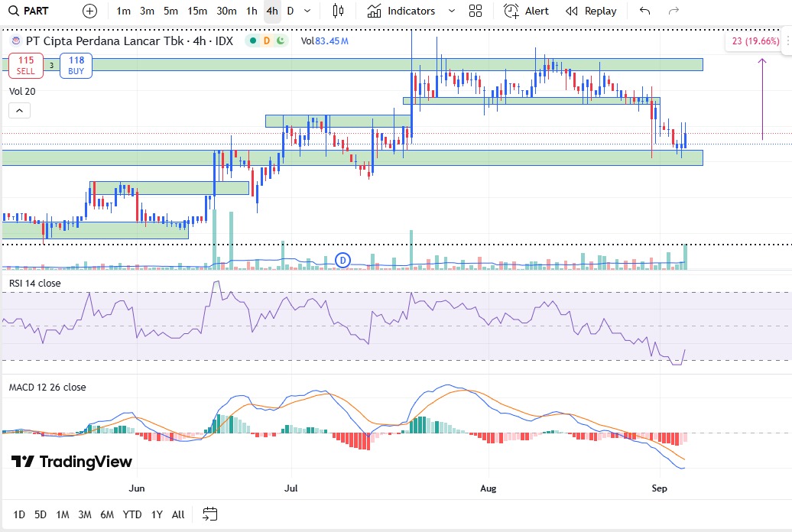Select the active 4h timeframe
This screenshot has height=532, width=792.
tap(272, 11)
